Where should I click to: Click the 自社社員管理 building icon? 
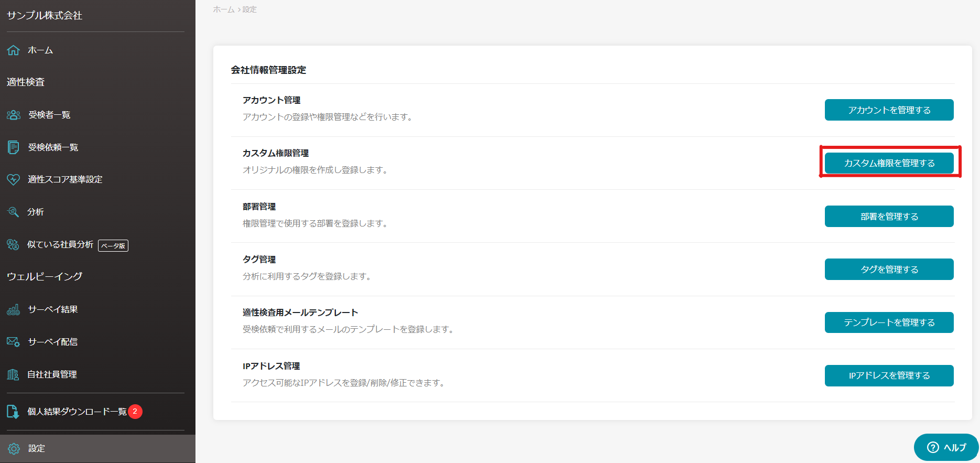[x=13, y=374]
